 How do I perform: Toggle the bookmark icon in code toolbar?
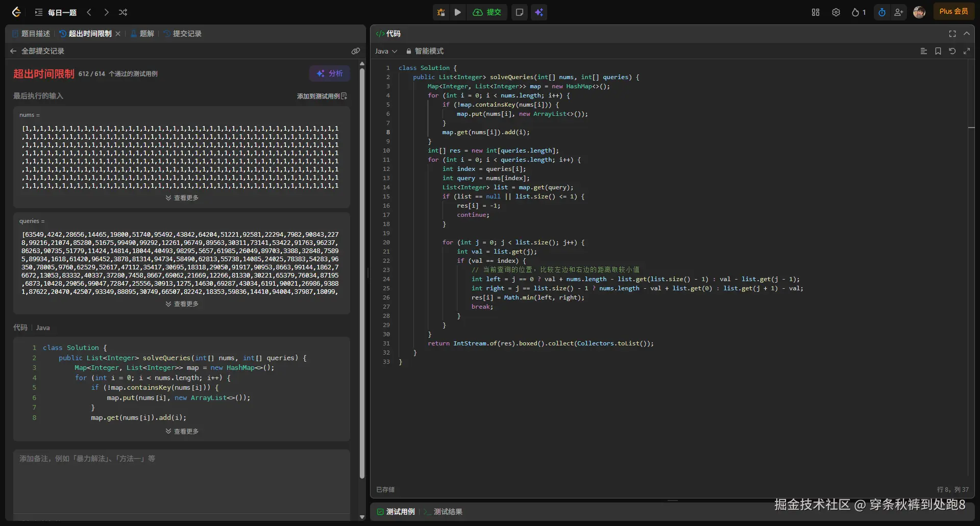[938, 51]
